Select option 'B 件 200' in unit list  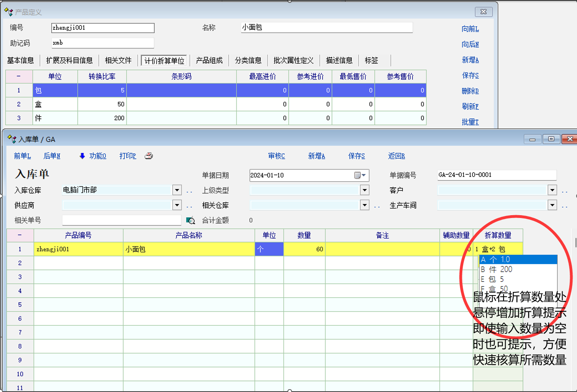pos(497,269)
